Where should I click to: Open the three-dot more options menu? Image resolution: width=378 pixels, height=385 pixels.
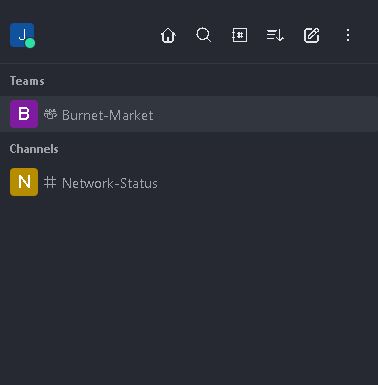point(348,35)
